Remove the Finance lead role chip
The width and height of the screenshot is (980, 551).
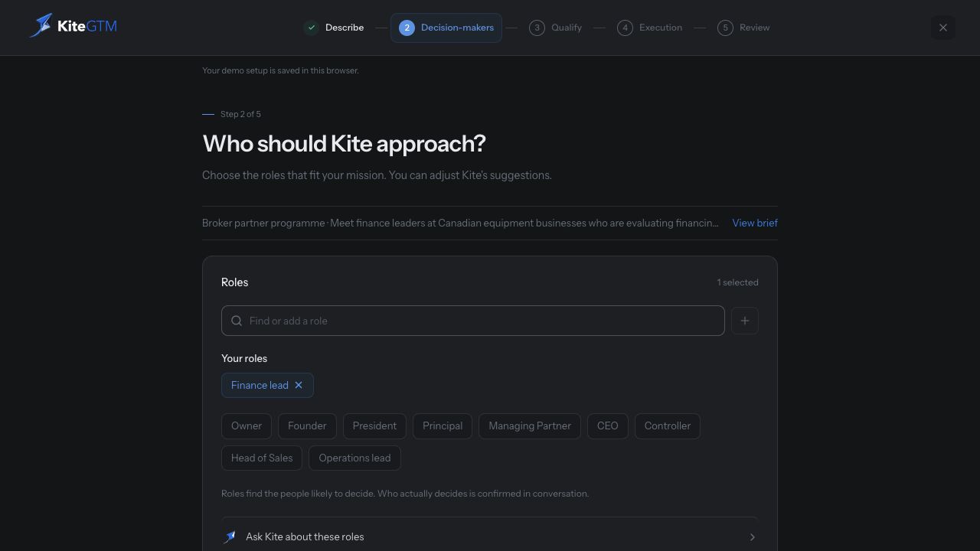299,385
